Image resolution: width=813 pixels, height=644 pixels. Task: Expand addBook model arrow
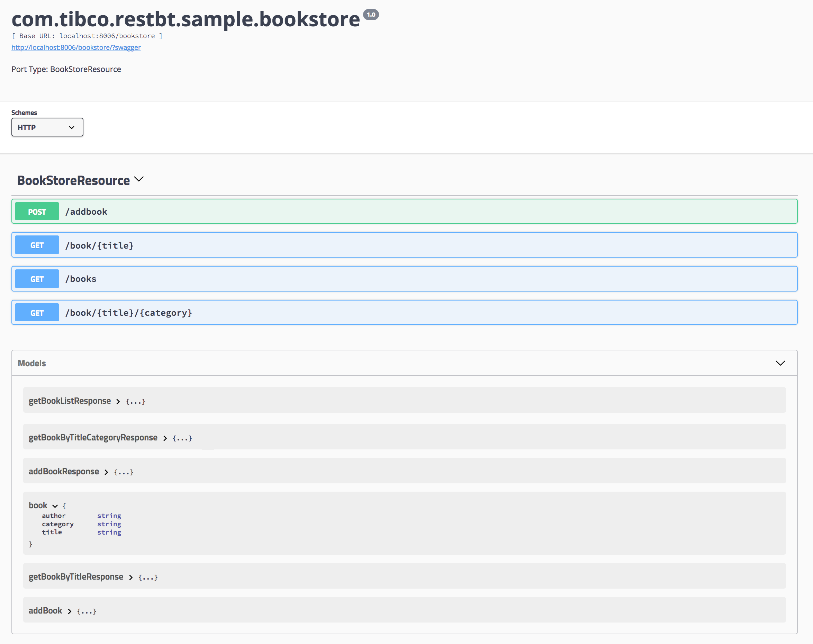point(69,611)
